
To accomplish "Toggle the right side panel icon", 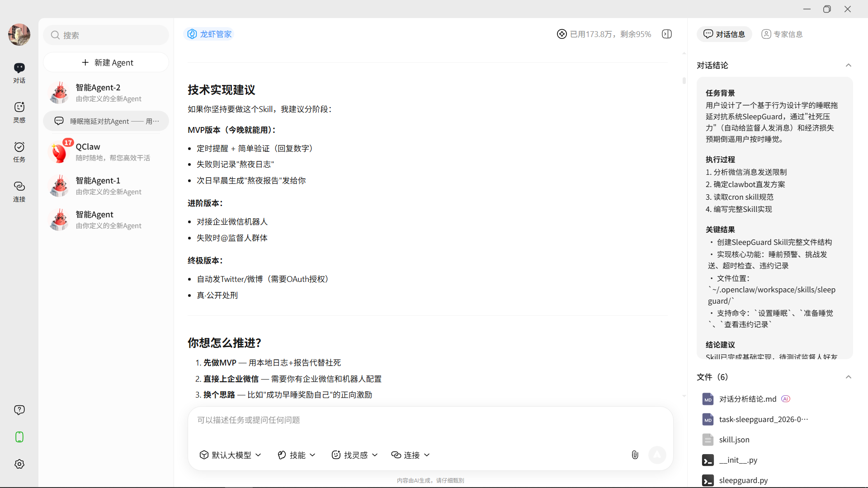I will click(x=667, y=34).
